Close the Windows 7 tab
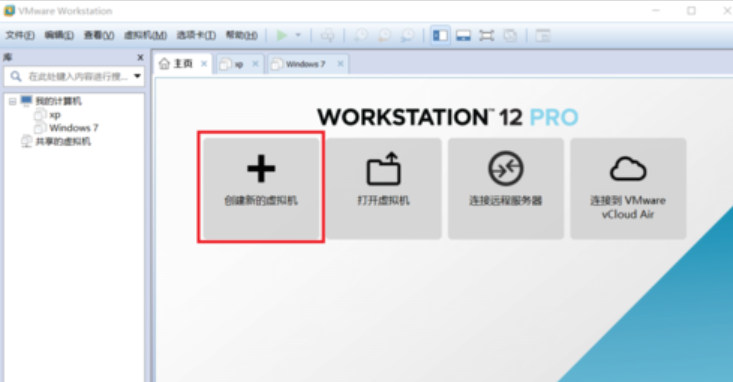 (x=340, y=64)
